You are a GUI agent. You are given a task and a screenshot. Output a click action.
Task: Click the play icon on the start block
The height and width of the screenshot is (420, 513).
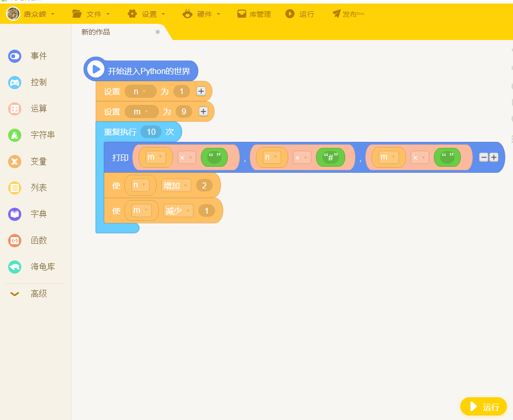click(95, 69)
